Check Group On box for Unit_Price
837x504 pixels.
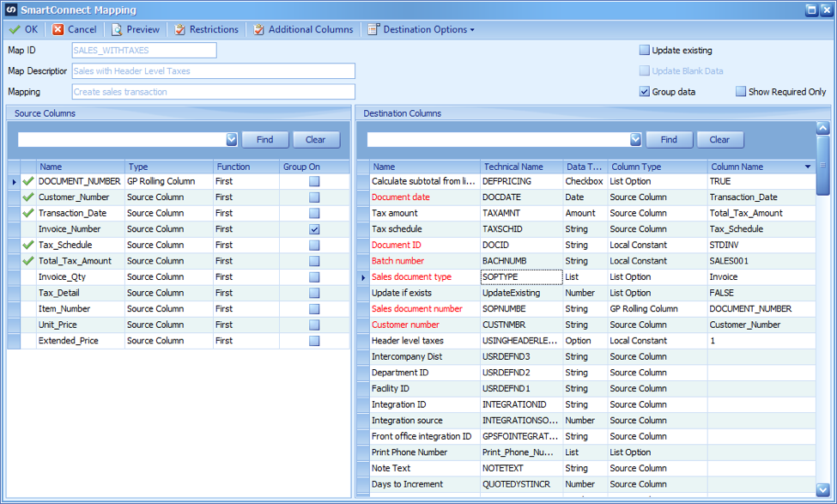314,325
